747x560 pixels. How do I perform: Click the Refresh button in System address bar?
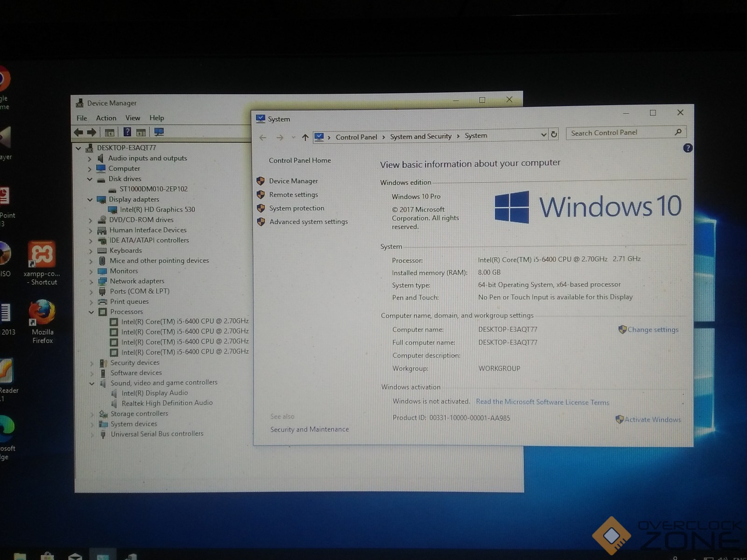click(x=554, y=134)
